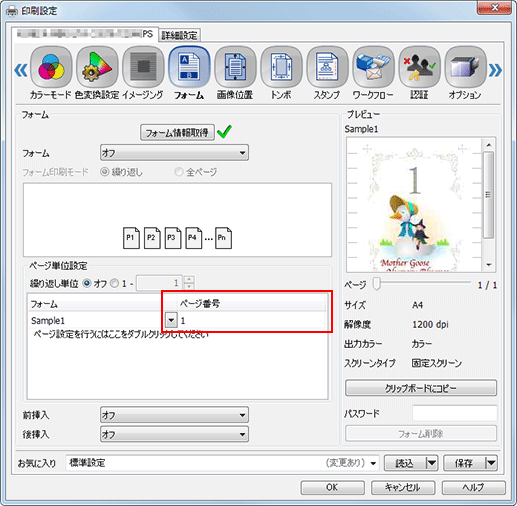Open the 画像位置 image position icon
The height and width of the screenshot is (506, 517).
tap(235, 67)
